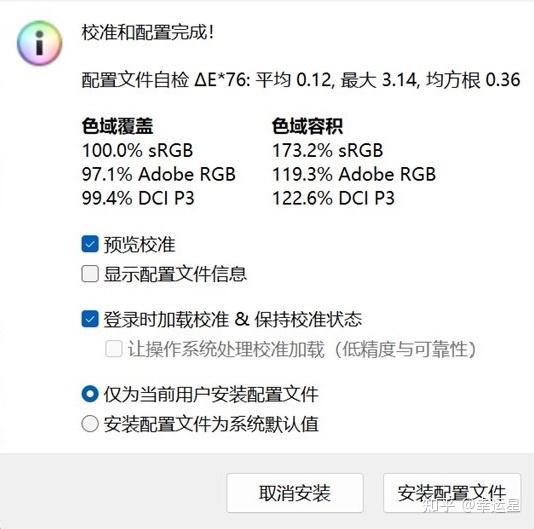Toggle 登录时加载校准 & 保持校准状态 checkbox
Image resolution: width=534 pixels, height=529 pixels.
pyautogui.click(x=90, y=319)
